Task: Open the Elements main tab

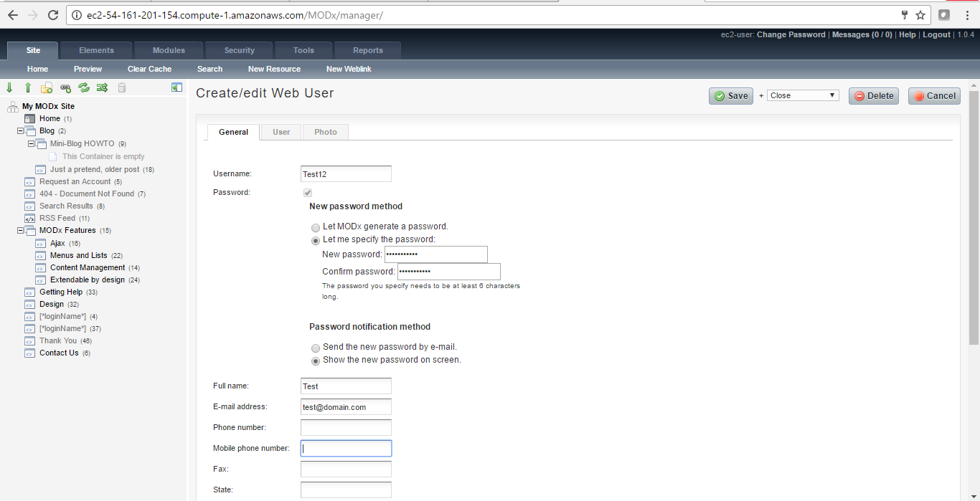Action: point(96,50)
